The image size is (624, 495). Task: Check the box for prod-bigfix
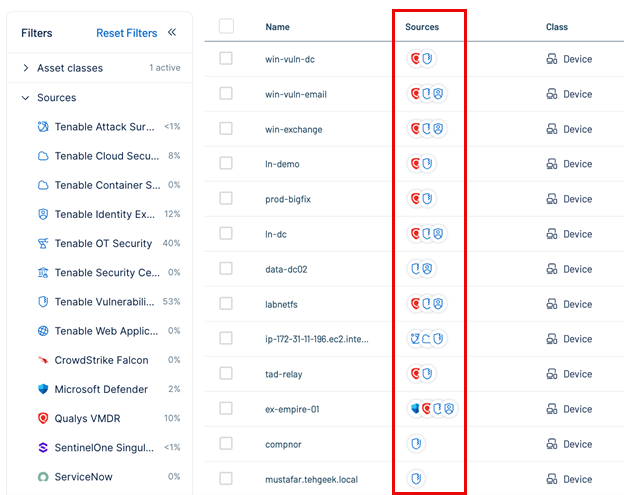pos(226,199)
